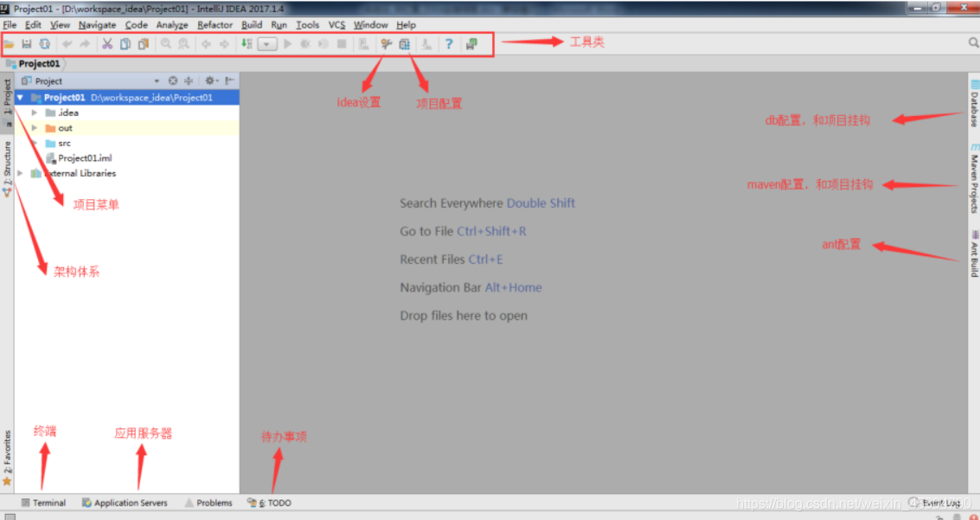The height and width of the screenshot is (520, 980).
Task: Expand the External Libraries node
Action: (20, 173)
